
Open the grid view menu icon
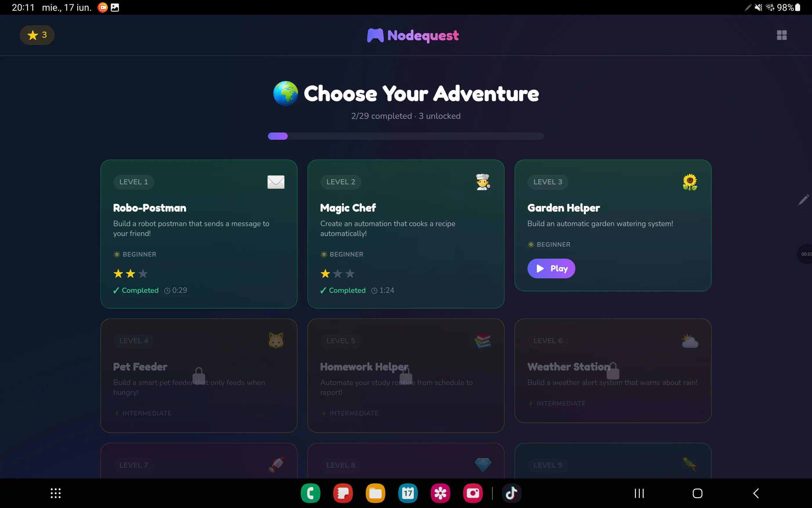pyautogui.click(x=782, y=35)
